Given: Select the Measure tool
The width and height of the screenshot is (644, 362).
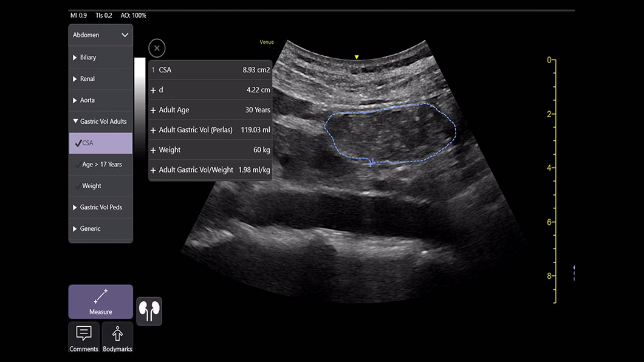Looking at the screenshot, I should pyautogui.click(x=100, y=301).
